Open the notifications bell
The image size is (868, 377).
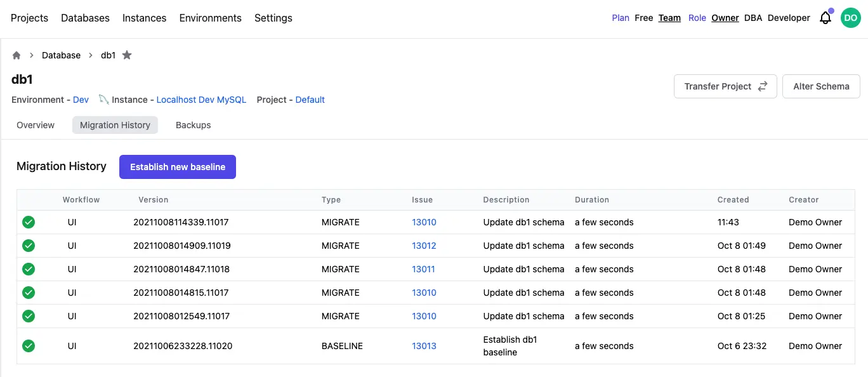click(825, 18)
